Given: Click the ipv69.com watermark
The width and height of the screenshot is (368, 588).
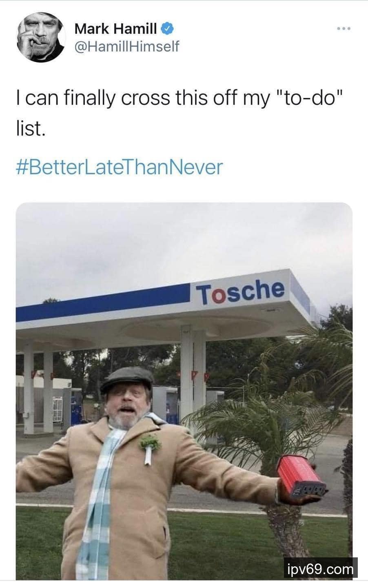Looking at the screenshot, I should 321,568.
